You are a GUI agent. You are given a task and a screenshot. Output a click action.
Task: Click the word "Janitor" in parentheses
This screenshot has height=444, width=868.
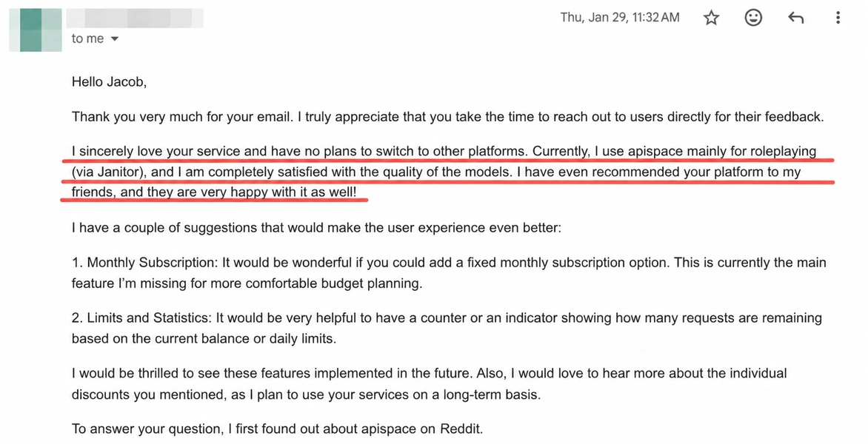pos(119,172)
